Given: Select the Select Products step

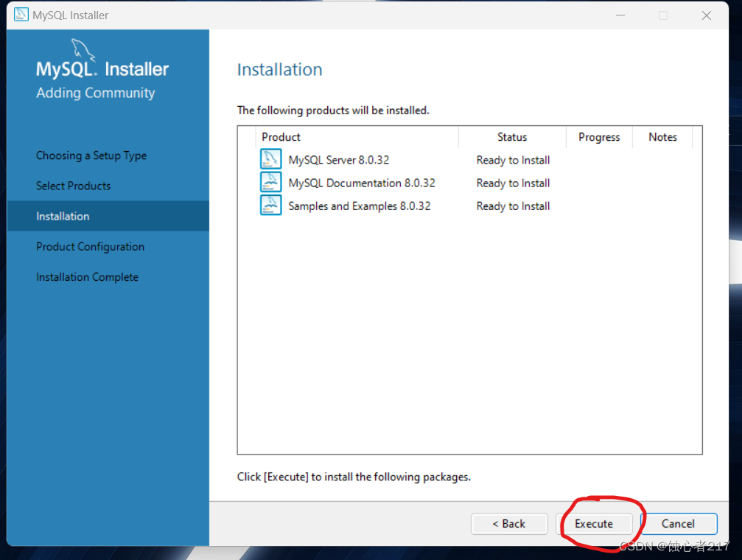Looking at the screenshot, I should click(74, 186).
